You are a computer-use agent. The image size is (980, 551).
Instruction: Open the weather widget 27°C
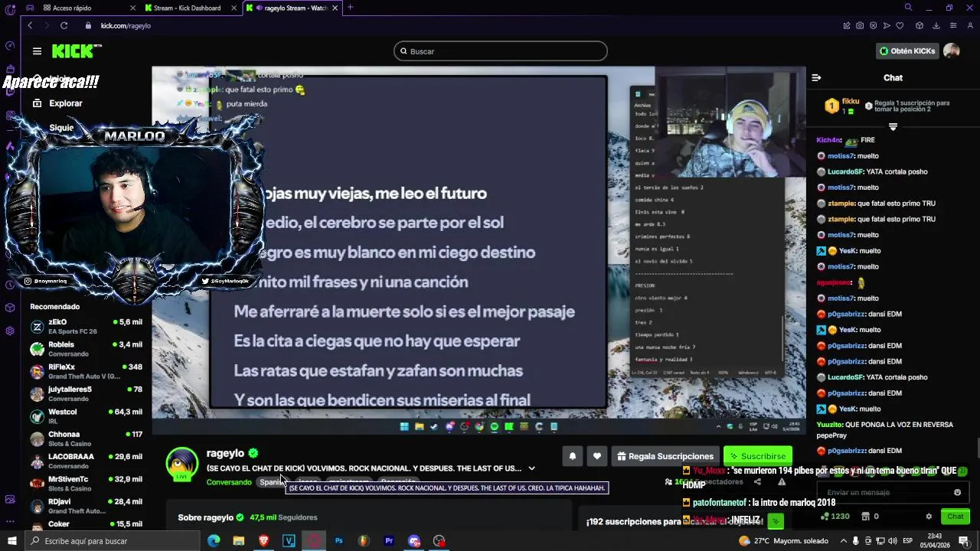click(783, 541)
